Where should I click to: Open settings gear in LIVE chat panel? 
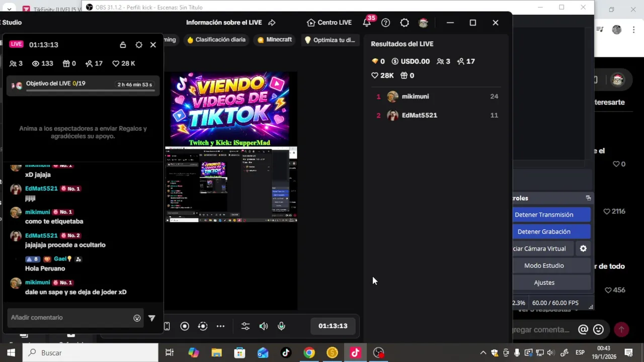(139, 45)
